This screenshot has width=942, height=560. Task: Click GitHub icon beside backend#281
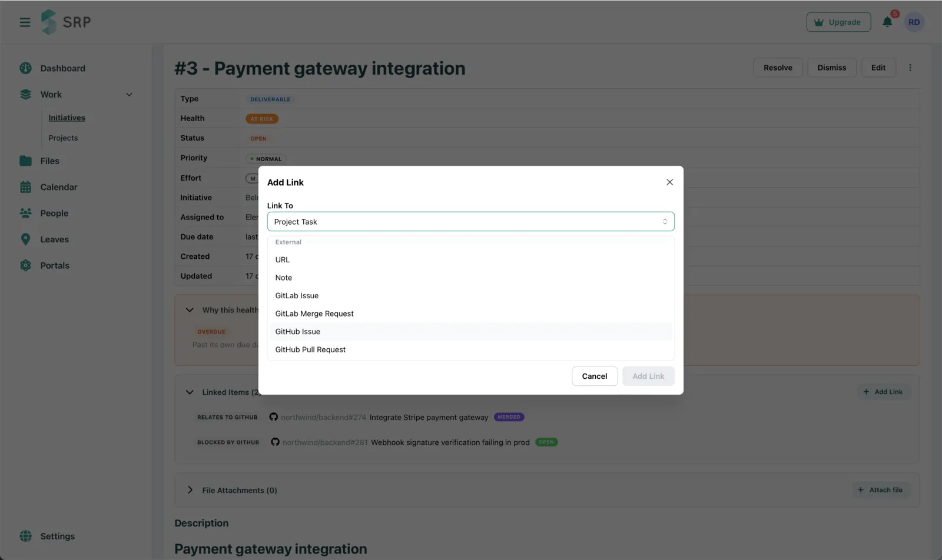[275, 442]
